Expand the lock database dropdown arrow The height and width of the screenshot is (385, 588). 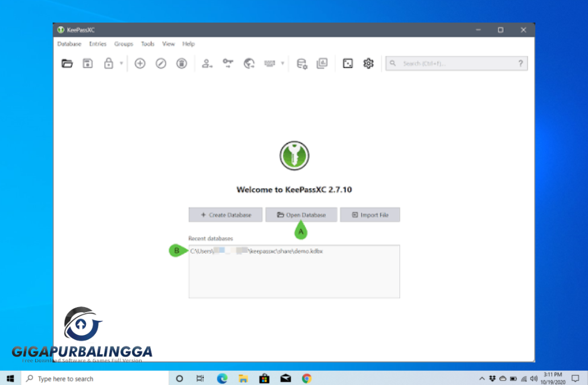coord(121,63)
